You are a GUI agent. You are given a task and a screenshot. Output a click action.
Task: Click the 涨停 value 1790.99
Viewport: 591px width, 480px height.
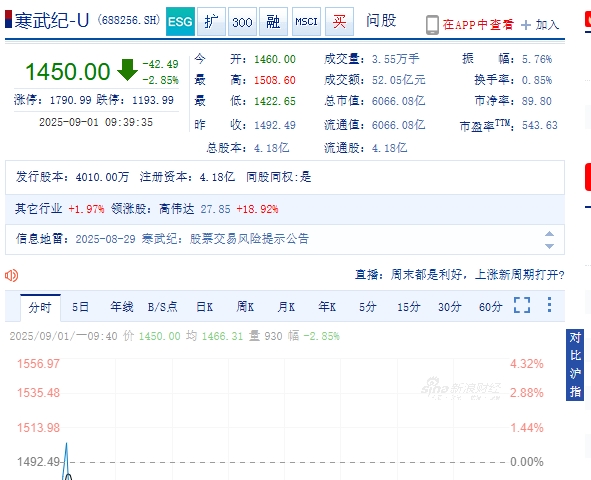[x=70, y=100]
